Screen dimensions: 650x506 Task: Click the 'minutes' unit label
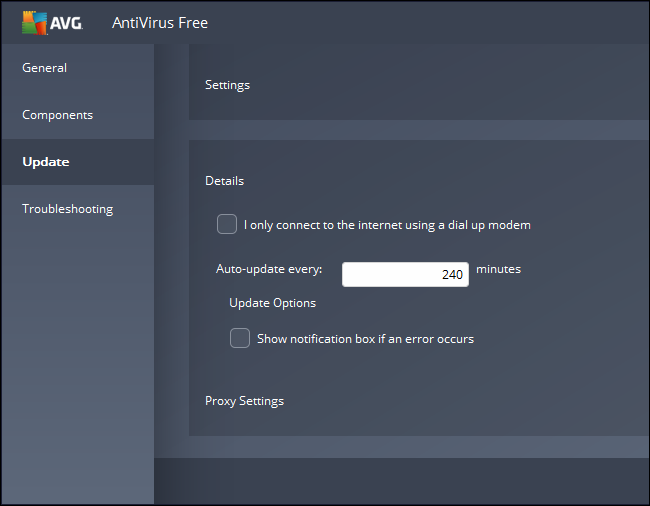pos(498,269)
